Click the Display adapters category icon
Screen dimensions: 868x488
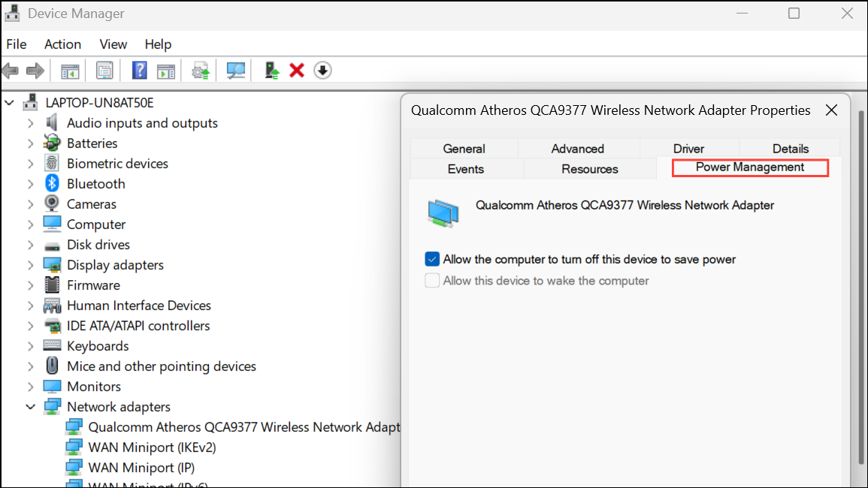[52, 264]
